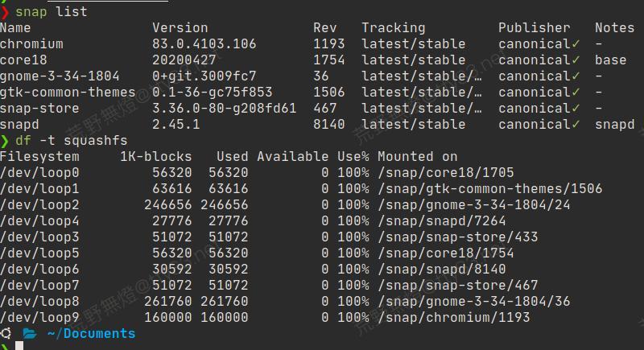Click the snap-store package name

[x=39, y=109]
